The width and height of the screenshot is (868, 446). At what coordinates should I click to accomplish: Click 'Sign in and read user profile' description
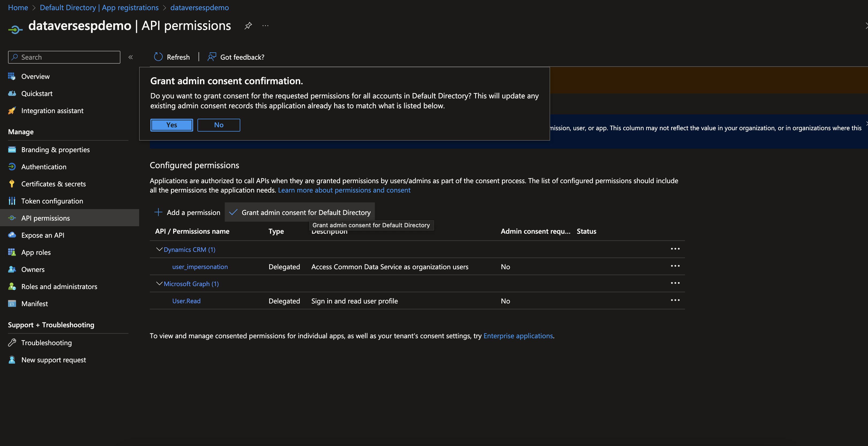point(355,301)
